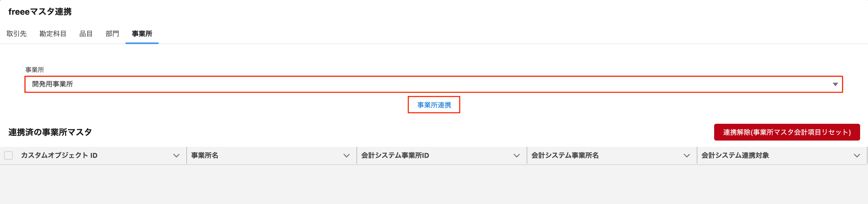This screenshot has width=868, height=204.
Task: Toggle the select-all checkbox in table header
Action: point(8,155)
